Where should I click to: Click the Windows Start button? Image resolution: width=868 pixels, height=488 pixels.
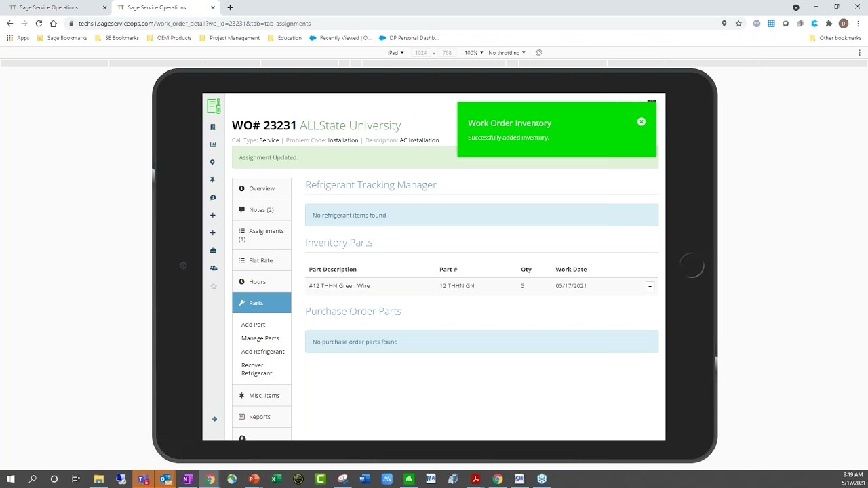11,479
